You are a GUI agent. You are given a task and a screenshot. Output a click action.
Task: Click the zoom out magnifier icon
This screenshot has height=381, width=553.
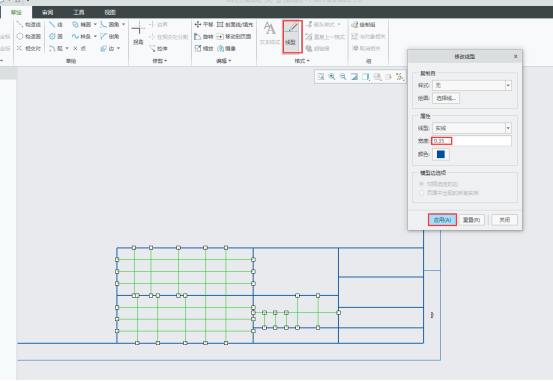click(x=343, y=77)
